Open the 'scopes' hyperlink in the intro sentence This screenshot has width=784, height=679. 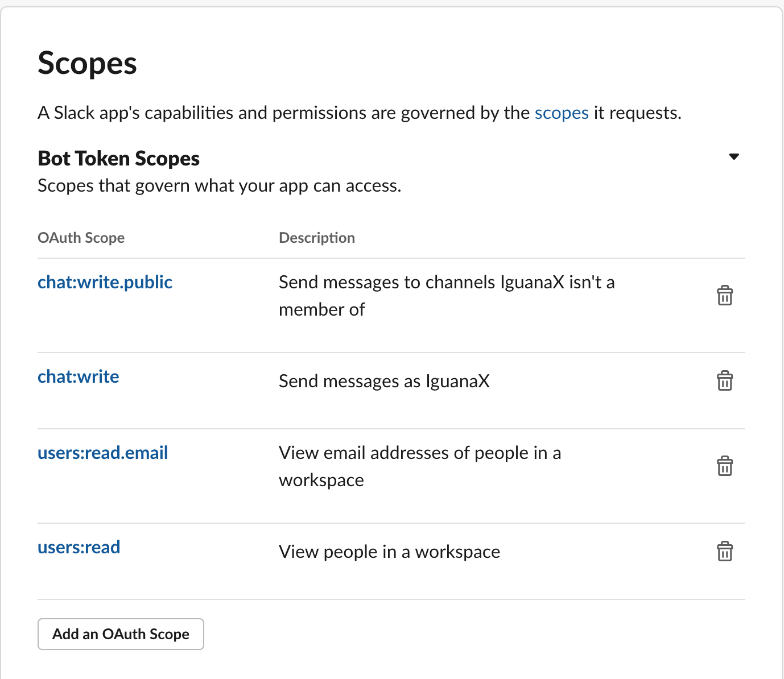coord(561,113)
